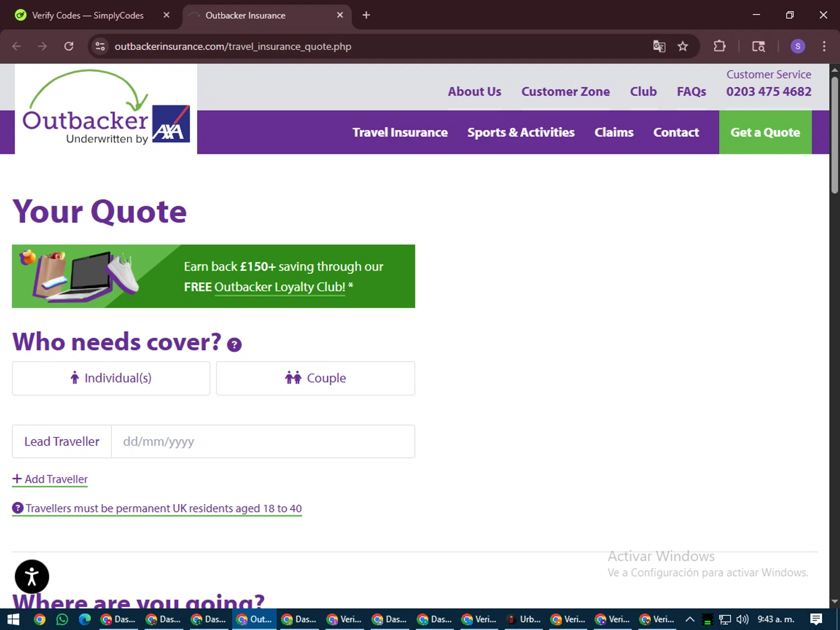Open Claims navigation item

click(x=614, y=132)
